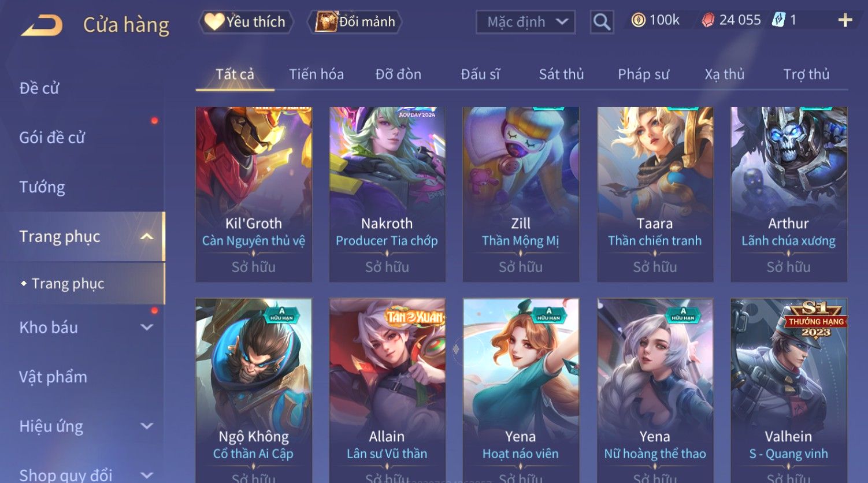Open the Mặc định sort dropdown
Viewport: 868px width, 483px height.
525,22
